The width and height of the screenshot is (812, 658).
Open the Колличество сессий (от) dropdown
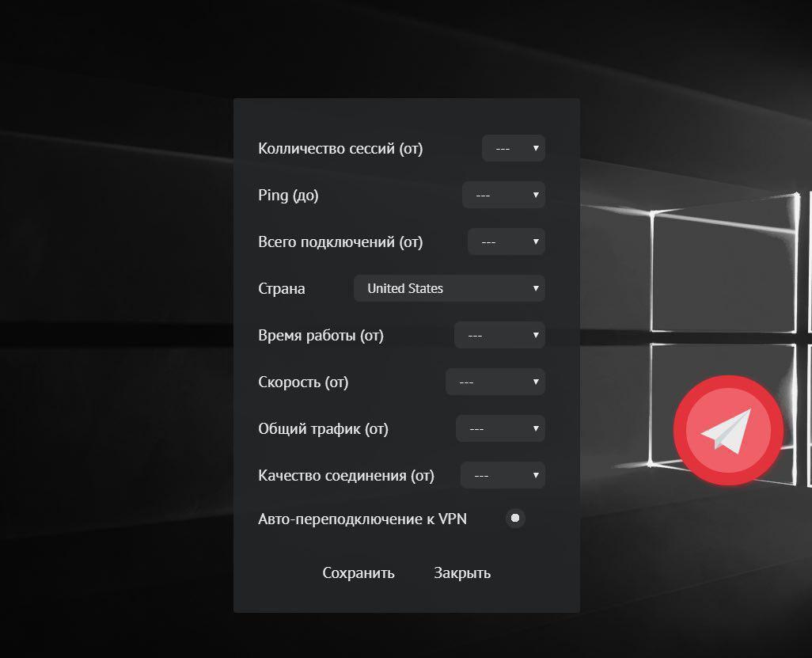point(514,148)
